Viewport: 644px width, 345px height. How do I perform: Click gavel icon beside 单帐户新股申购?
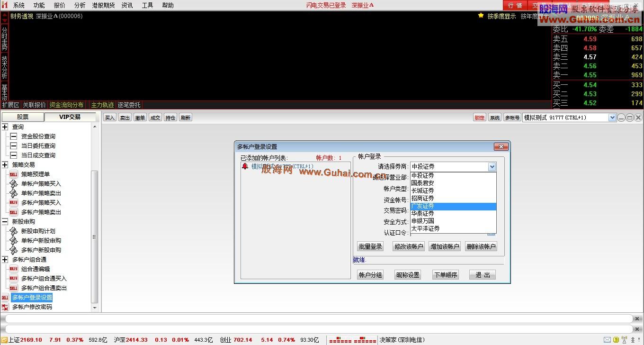pyautogui.click(x=13, y=241)
